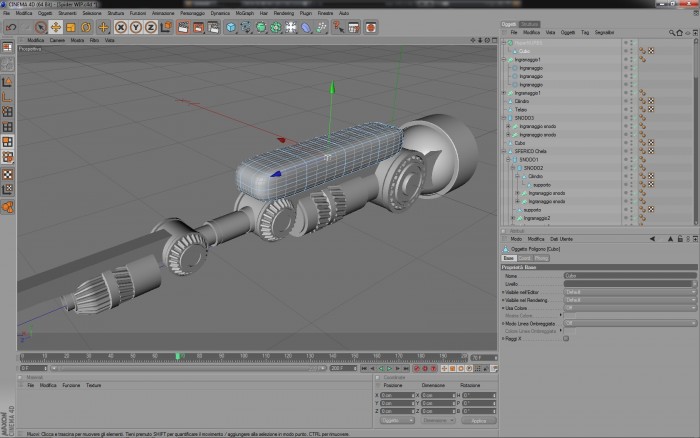Click the yellow plus tool icon
This screenshot has height=438, width=700.
click(103, 28)
